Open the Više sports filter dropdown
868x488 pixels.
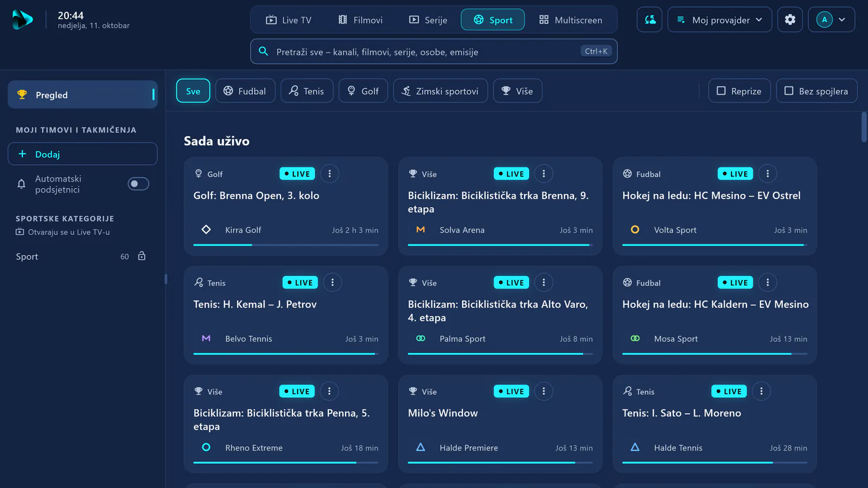[518, 91]
